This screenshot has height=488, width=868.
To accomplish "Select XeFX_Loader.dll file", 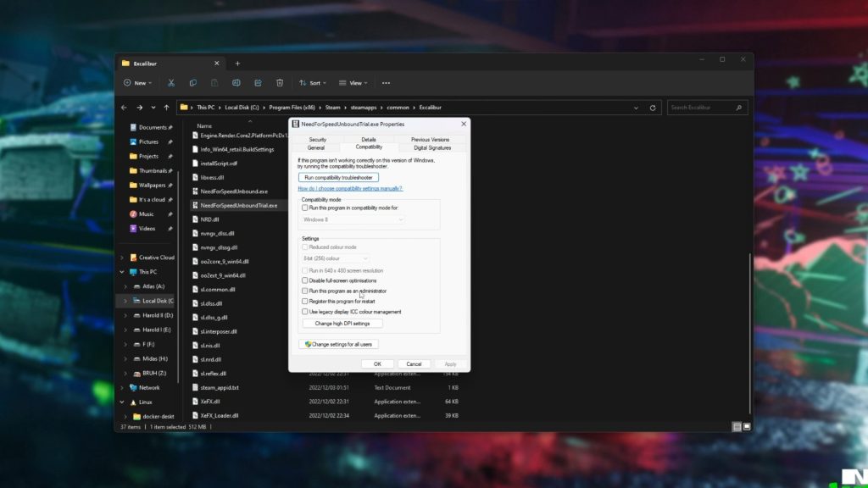I will [220, 415].
